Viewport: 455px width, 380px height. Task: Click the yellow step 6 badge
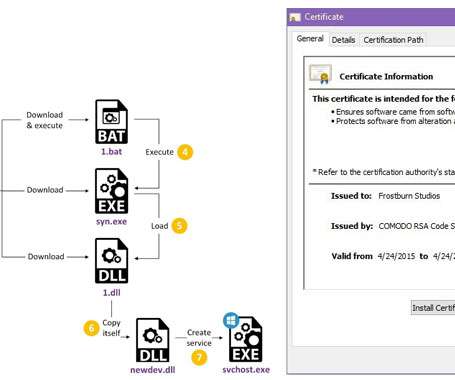point(91,328)
